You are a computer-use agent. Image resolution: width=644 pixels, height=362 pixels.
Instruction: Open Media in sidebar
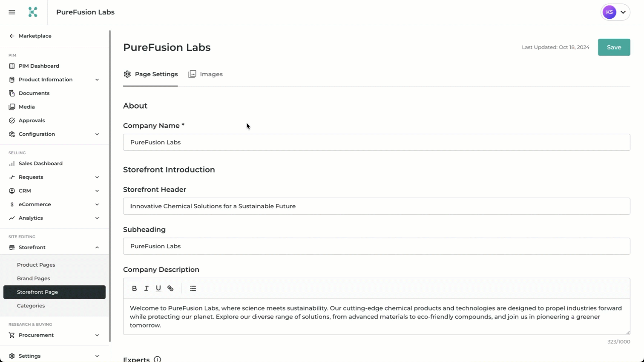point(27,107)
